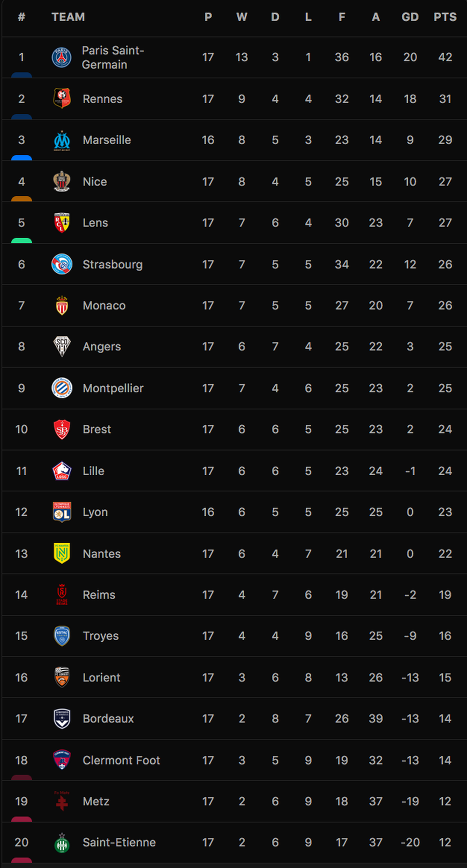
Task: Click the TEAM column header
Action: 68,17
